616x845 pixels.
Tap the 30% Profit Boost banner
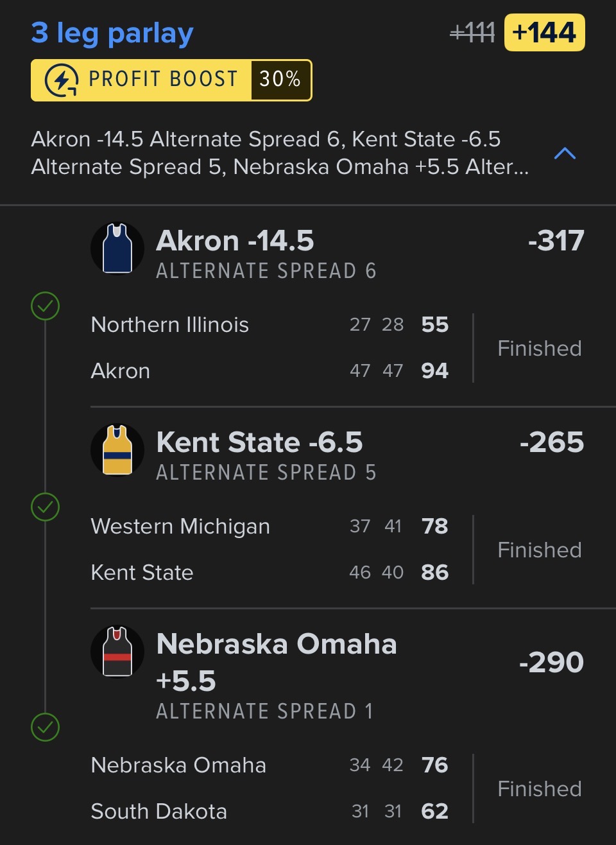[171, 80]
